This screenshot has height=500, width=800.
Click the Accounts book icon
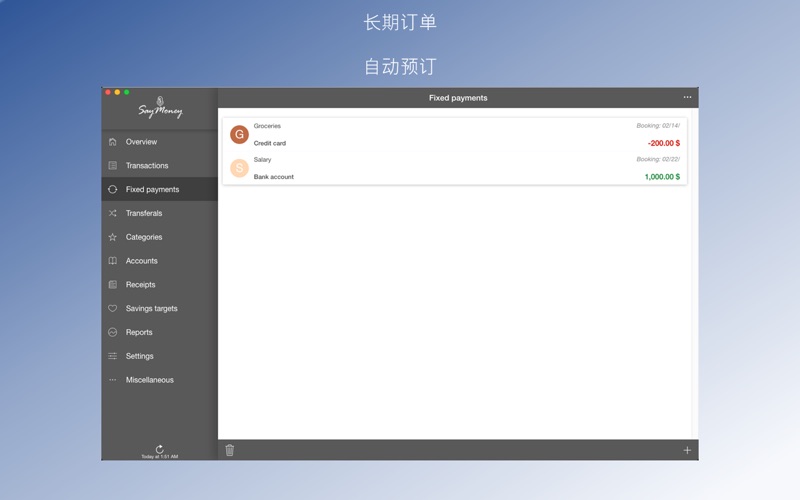pos(113,261)
